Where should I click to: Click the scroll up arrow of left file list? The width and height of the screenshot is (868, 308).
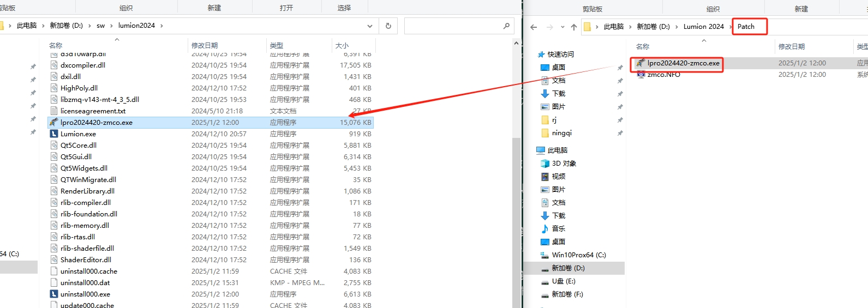(516, 43)
